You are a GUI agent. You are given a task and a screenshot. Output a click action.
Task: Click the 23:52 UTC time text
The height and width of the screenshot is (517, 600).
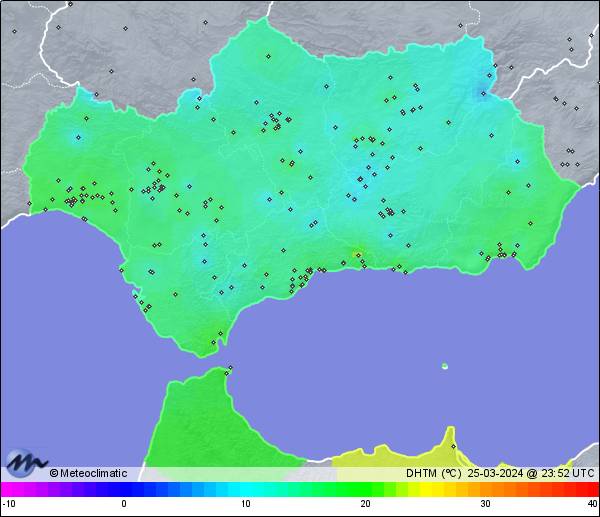568,473
